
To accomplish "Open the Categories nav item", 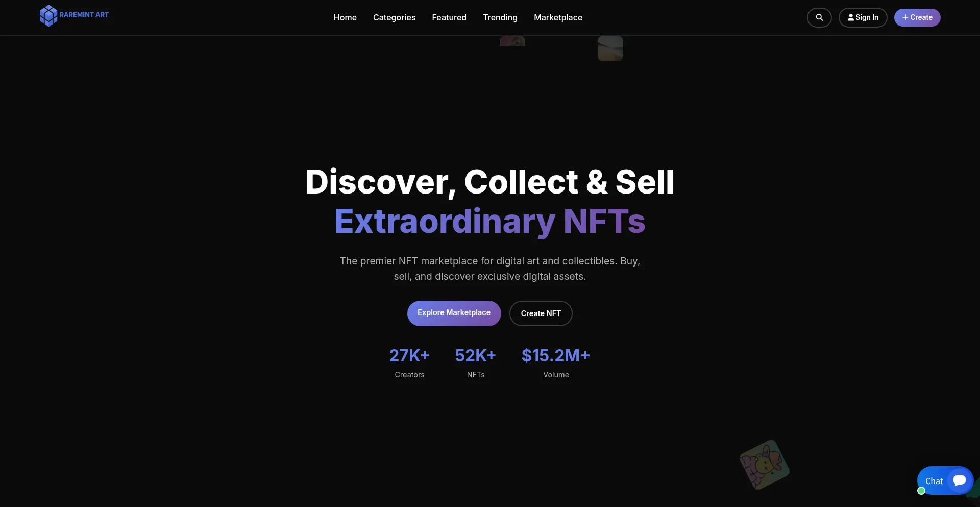I will click(x=394, y=17).
